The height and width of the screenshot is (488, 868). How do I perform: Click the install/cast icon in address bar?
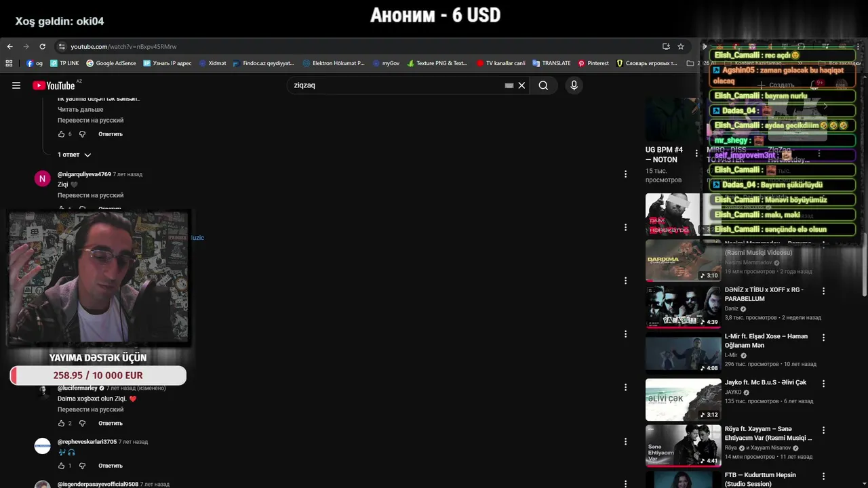666,47
